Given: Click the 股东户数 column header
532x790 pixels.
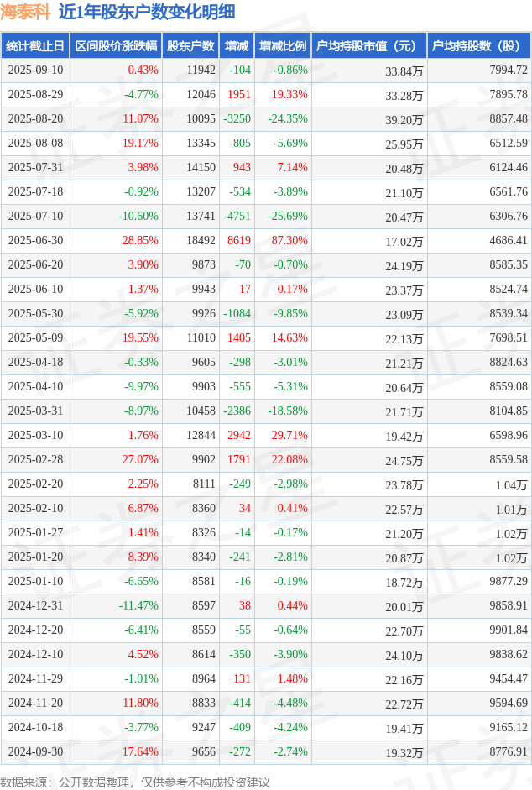Looking at the screenshot, I should (x=190, y=46).
